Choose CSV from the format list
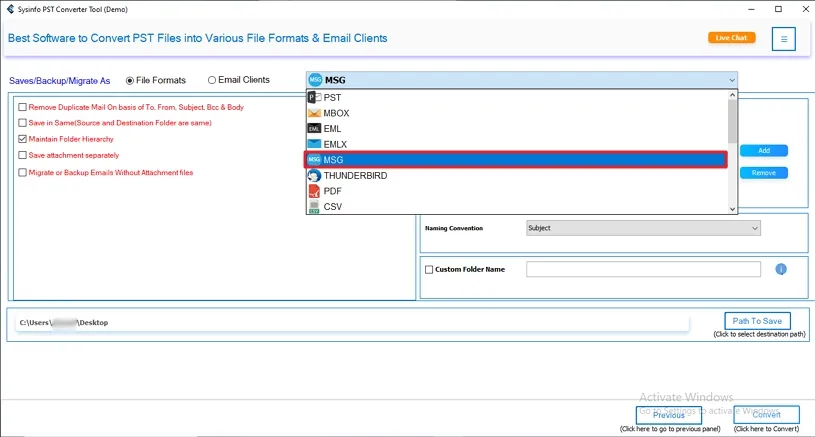The width and height of the screenshot is (815, 437). click(x=517, y=207)
